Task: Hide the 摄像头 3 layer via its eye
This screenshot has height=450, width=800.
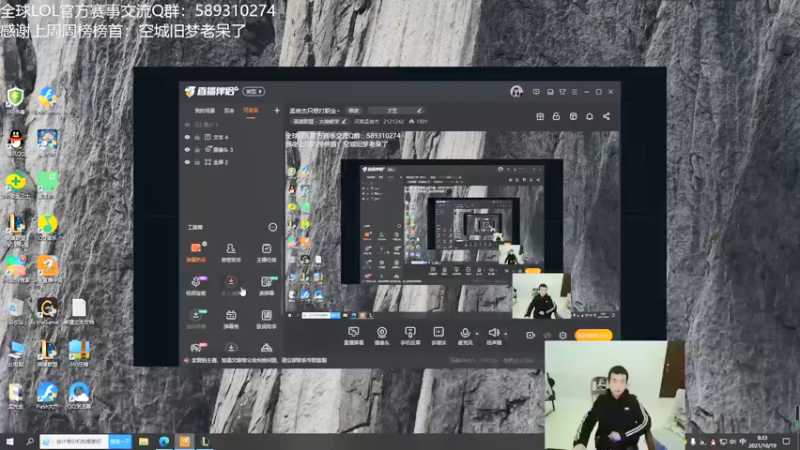Action: pyautogui.click(x=187, y=149)
